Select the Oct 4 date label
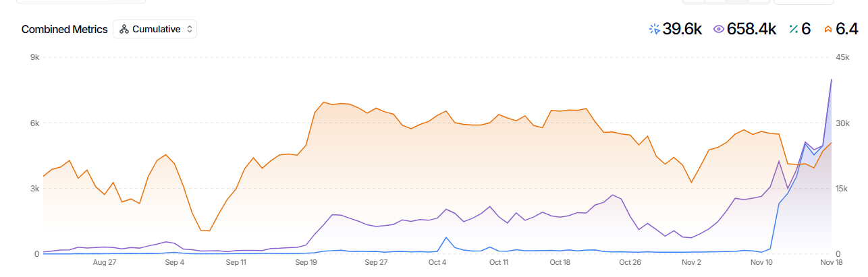 [x=437, y=262]
